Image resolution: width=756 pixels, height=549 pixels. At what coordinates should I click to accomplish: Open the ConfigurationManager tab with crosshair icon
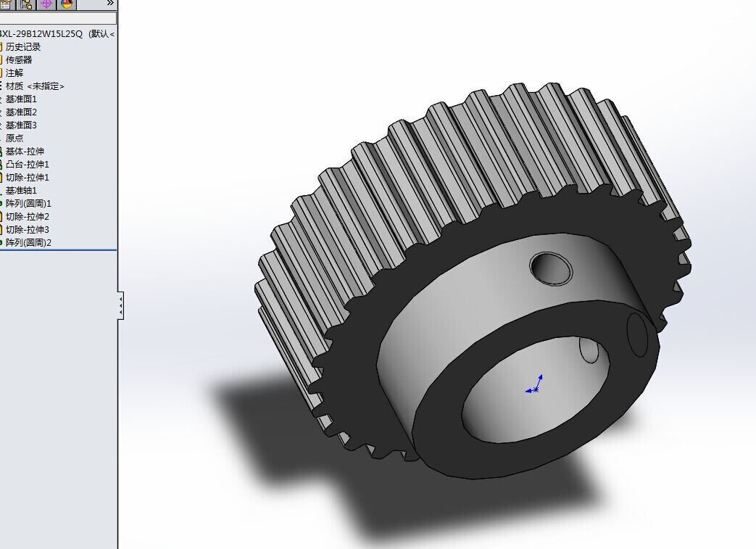point(46,5)
